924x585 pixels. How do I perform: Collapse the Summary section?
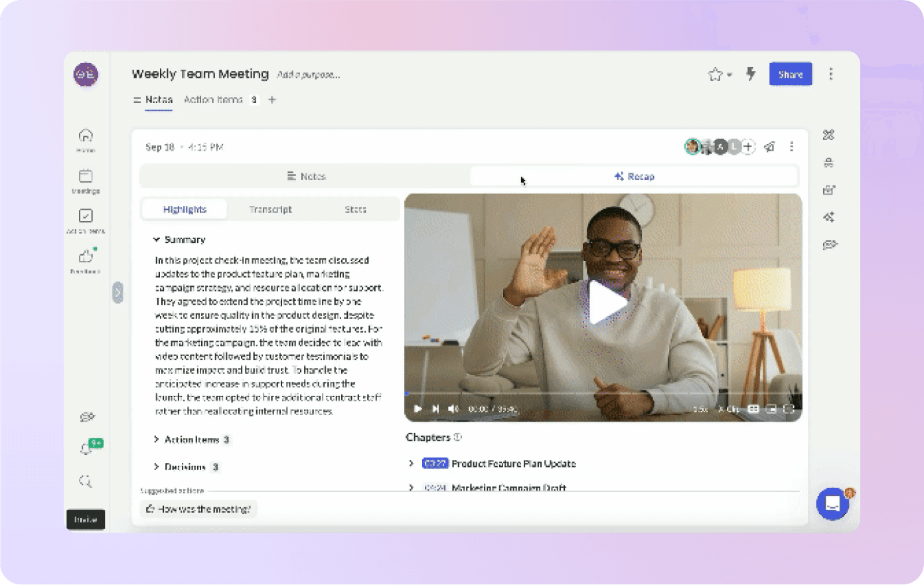point(157,240)
